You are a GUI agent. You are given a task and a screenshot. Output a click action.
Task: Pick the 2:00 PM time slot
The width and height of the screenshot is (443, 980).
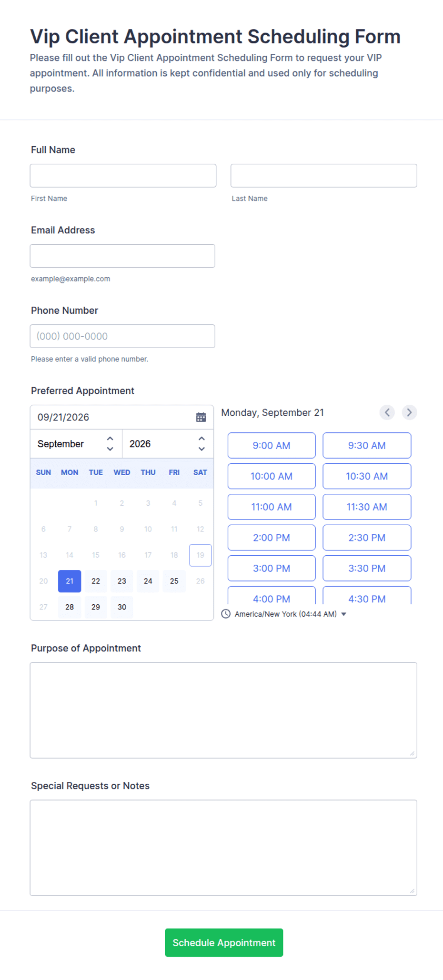coord(272,538)
